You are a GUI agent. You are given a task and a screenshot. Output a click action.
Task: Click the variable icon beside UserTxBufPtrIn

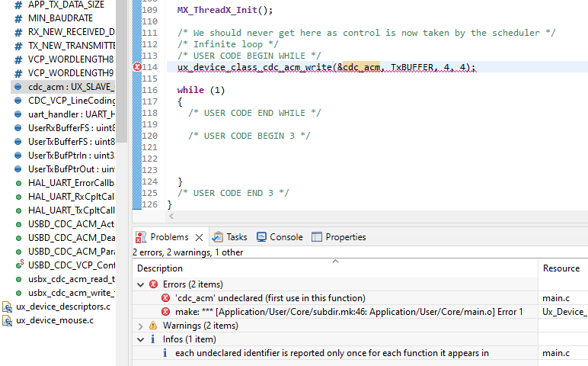18,156
